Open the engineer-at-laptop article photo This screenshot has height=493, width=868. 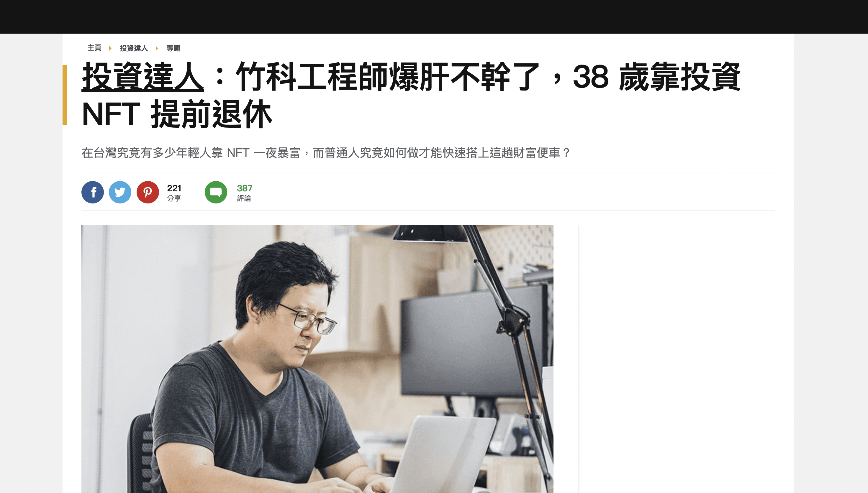point(317,359)
